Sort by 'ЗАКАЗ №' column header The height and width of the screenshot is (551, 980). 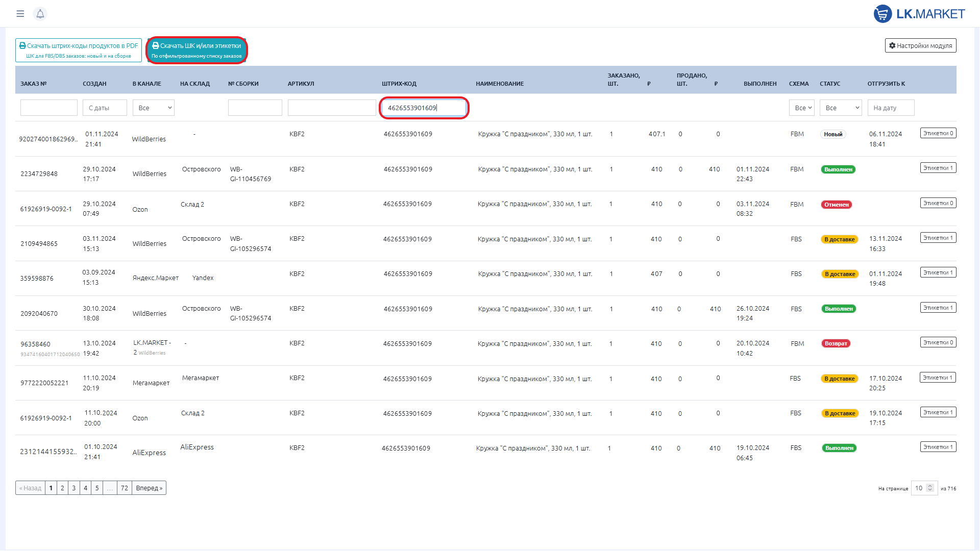[34, 84]
